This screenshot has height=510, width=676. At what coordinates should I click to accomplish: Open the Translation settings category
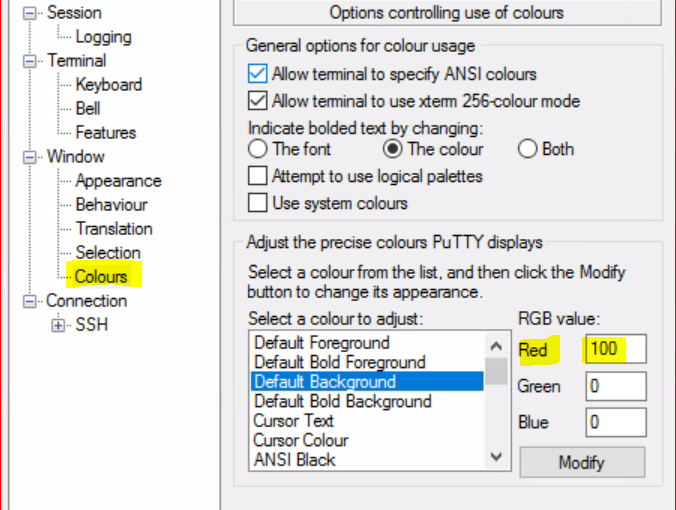click(x=114, y=229)
